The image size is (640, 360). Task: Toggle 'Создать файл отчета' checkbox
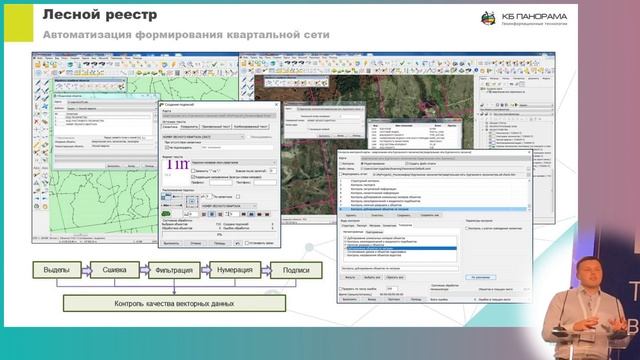(x=407, y=164)
